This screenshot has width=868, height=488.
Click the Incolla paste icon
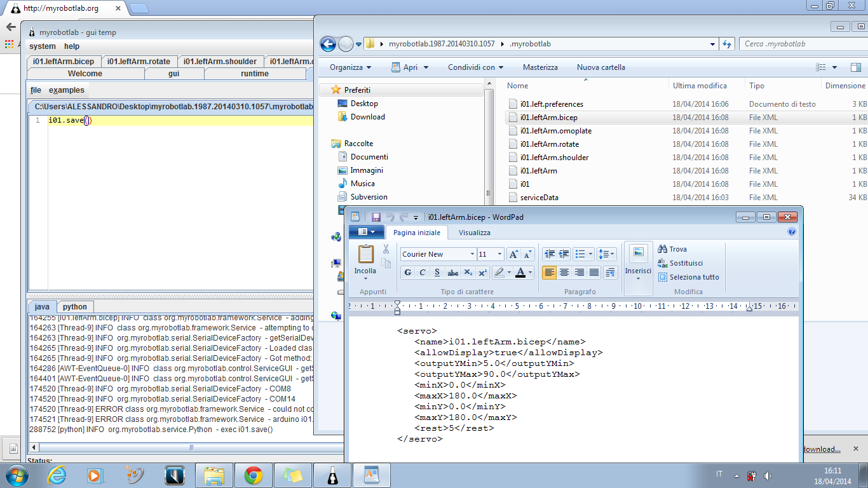pyautogui.click(x=365, y=255)
